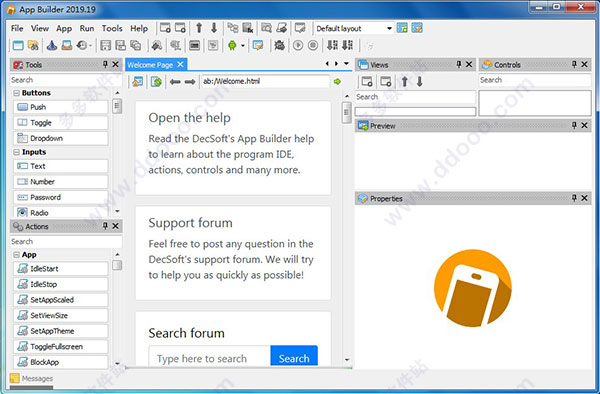Click the Welcome Page scrollbar thumb

pyautogui.click(x=347, y=112)
